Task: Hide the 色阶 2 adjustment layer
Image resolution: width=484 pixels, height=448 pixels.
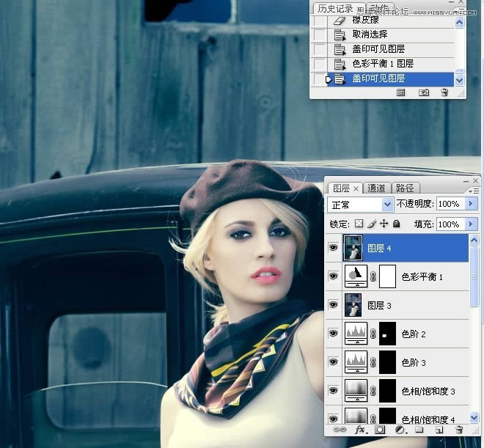Action: tap(334, 334)
